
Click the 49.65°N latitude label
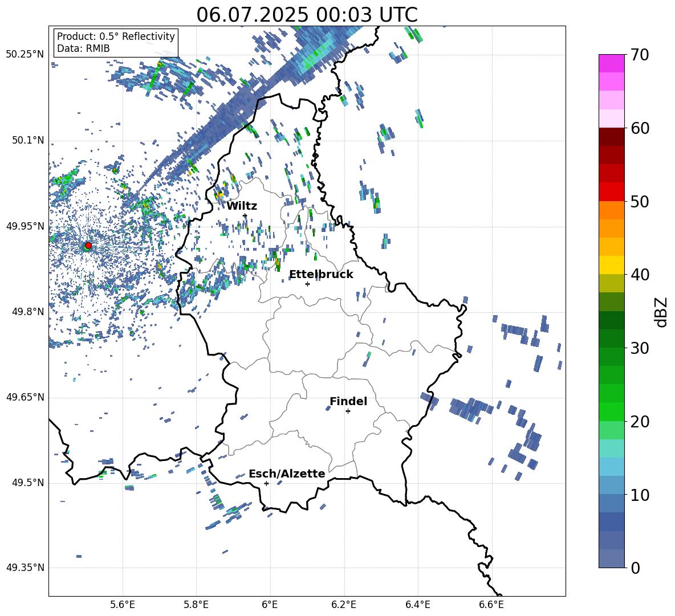point(25,397)
